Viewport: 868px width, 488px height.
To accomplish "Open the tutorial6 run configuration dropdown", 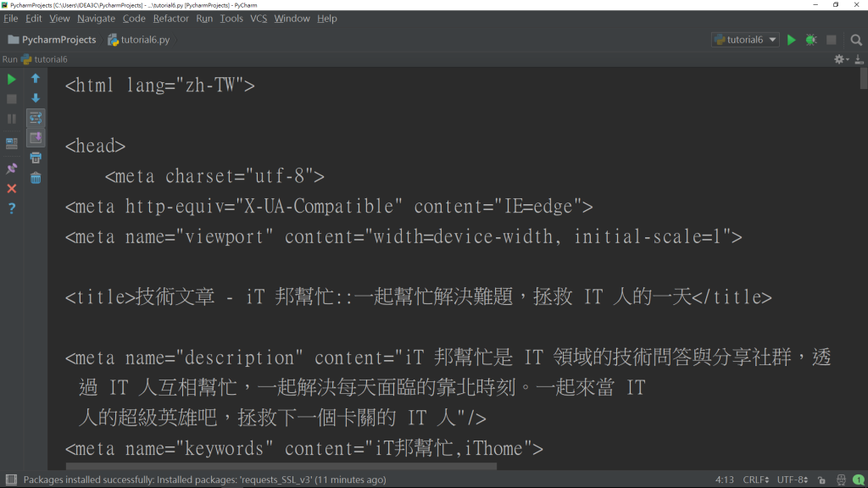I will tap(745, 40).
